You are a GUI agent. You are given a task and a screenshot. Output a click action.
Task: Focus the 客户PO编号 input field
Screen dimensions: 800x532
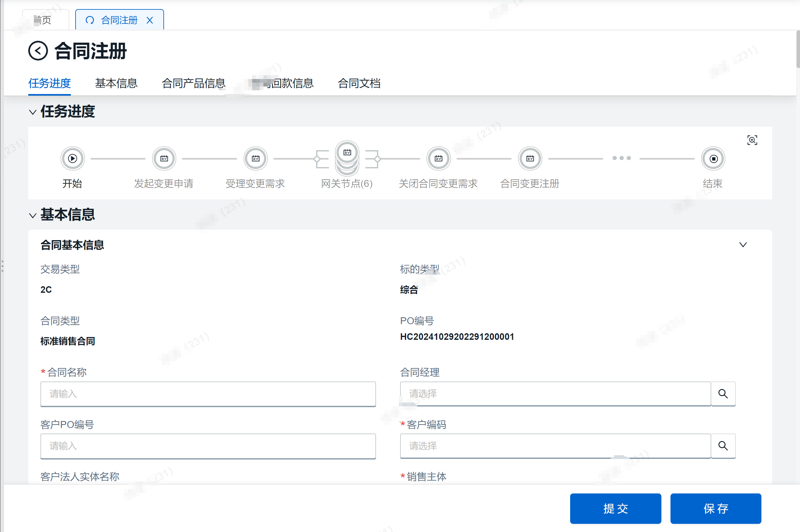click(x=208, y=446)
